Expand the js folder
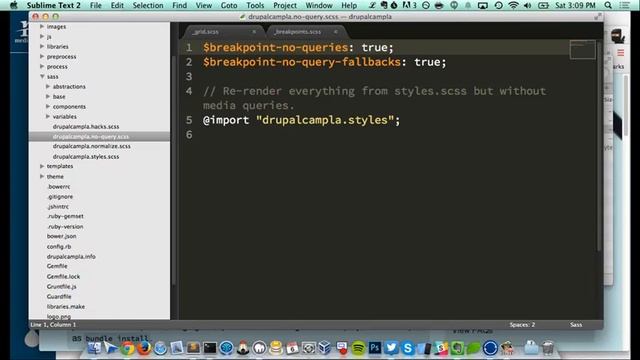Screen dimensions: 640x360 pyautogui.click(x=42, y=37)
